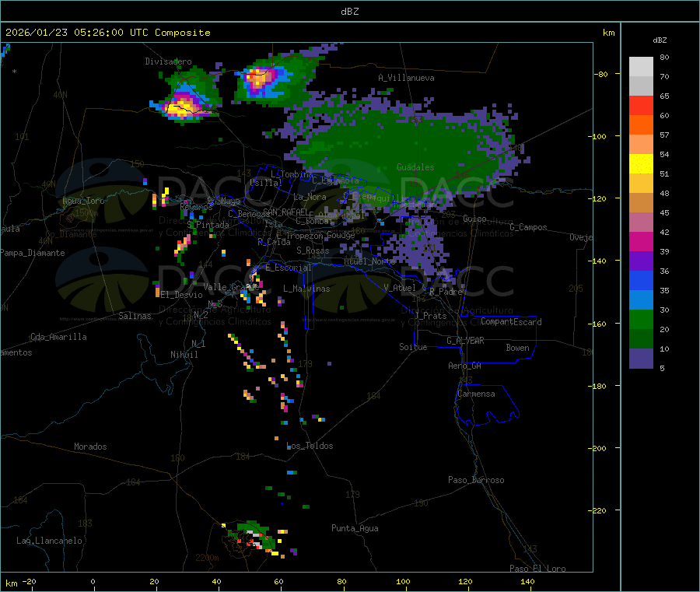Click the -80 km vertical axis tick

(601, 74)
